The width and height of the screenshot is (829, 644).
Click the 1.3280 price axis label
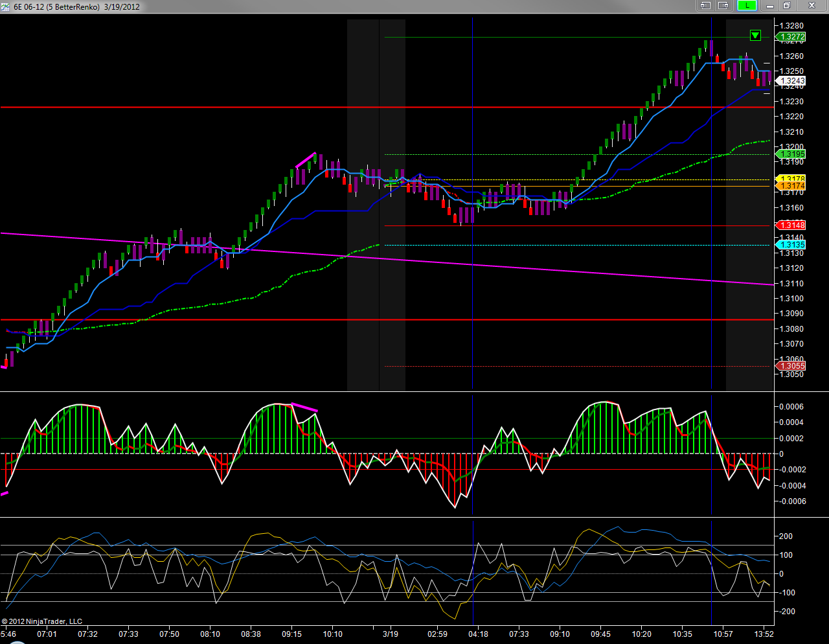792,26
